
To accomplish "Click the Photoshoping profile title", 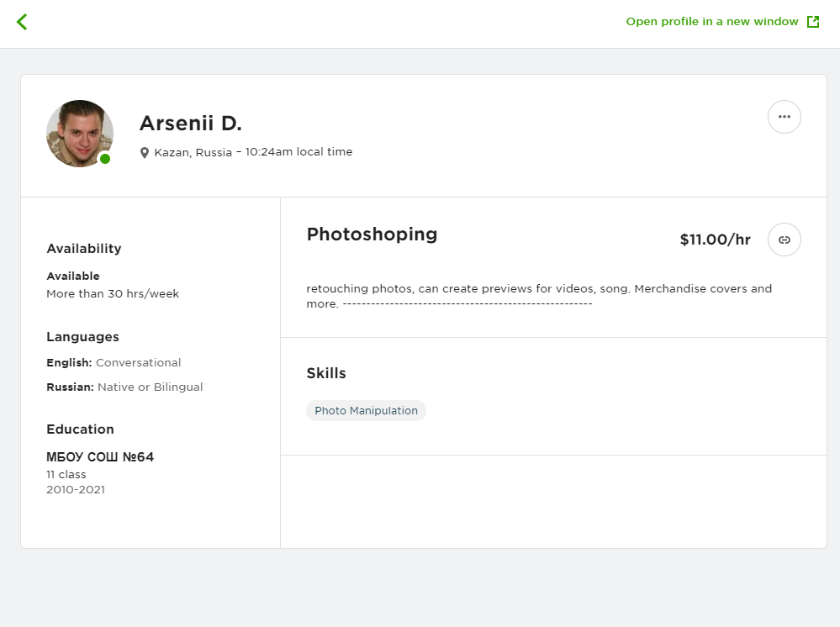I will pyautogui.click(x=372, y=234).
